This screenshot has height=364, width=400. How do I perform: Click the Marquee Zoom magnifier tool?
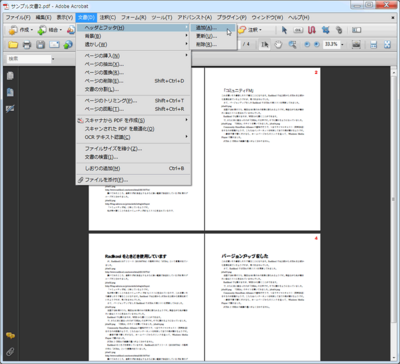coord(292,45)
